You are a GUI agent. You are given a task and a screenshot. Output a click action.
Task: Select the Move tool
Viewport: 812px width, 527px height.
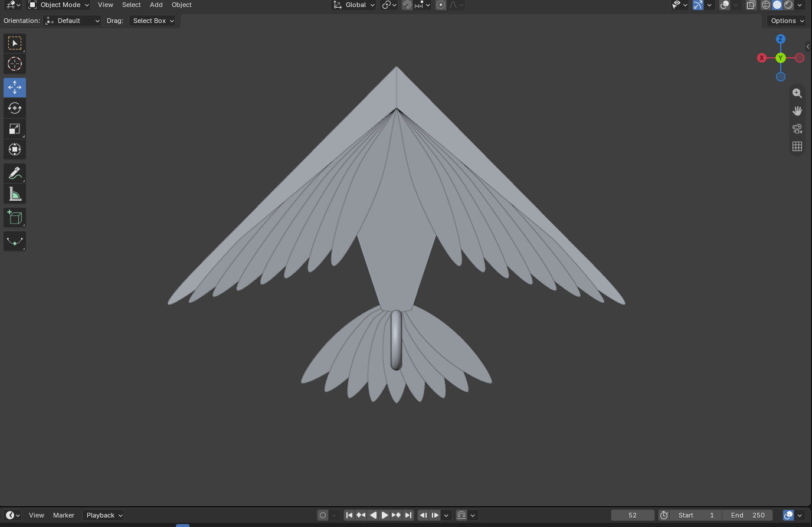click(x=15, y=87)
